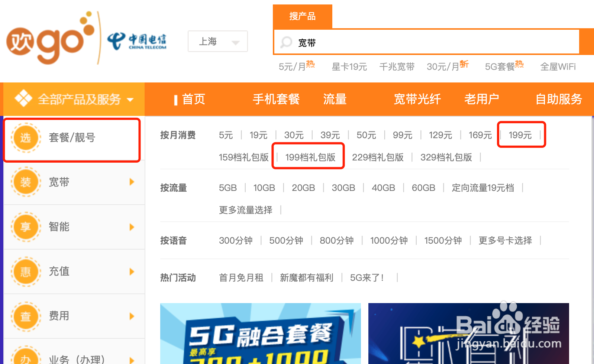594x364 pixels.
Task: Open the 宽带光纤 navigation item
Action: [417, 99]
